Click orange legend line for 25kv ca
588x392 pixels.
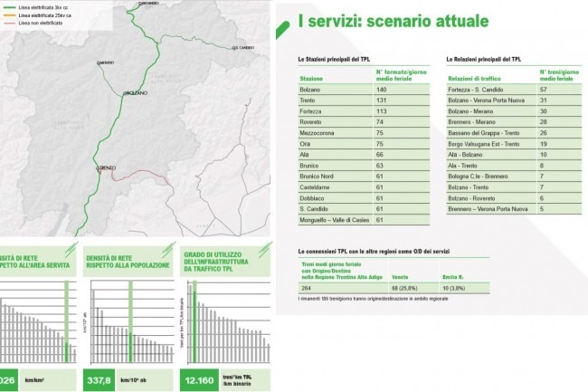tap(9, 15)
